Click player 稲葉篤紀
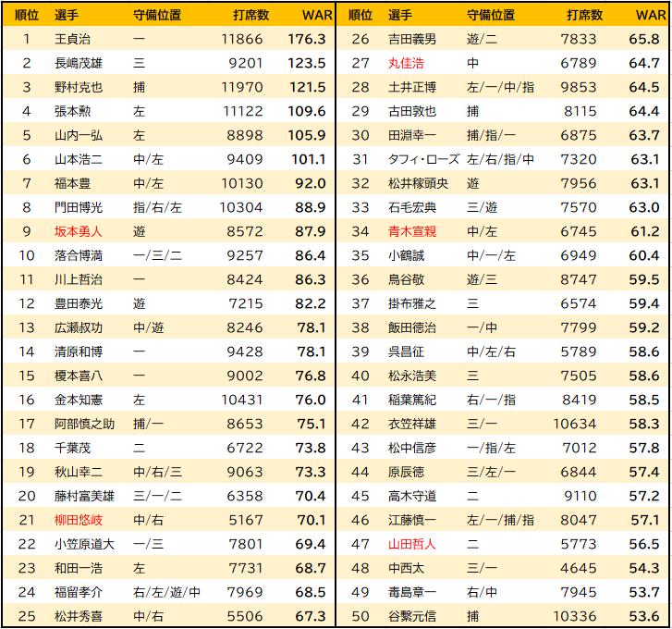 [x=412, y=400]
